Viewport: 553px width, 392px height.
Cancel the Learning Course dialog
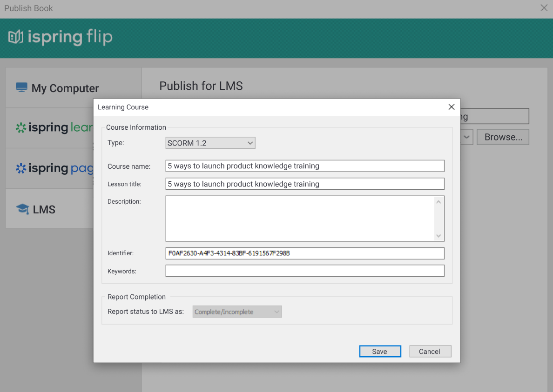click(430, 351)
